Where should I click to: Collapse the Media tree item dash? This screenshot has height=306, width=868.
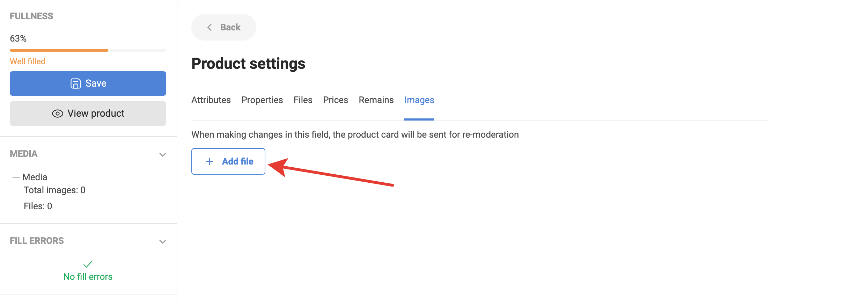[x=16, y=177]
